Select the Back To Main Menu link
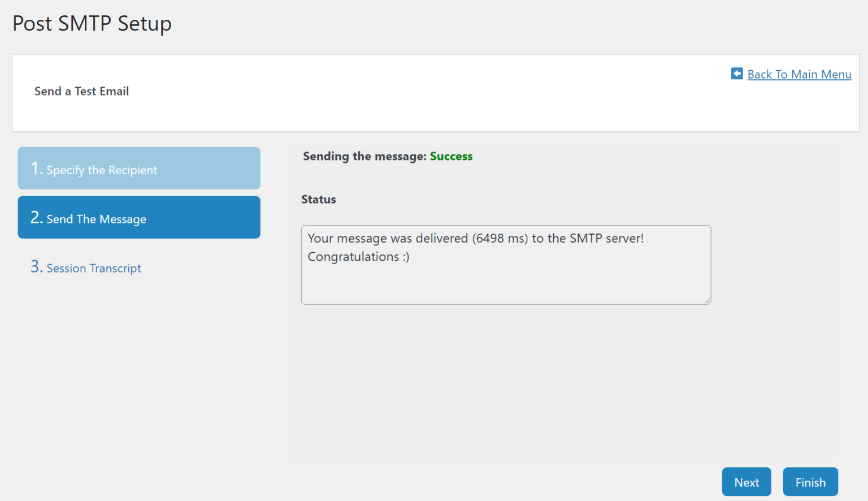Screen dimensions: 868x501 coord(799,74)
